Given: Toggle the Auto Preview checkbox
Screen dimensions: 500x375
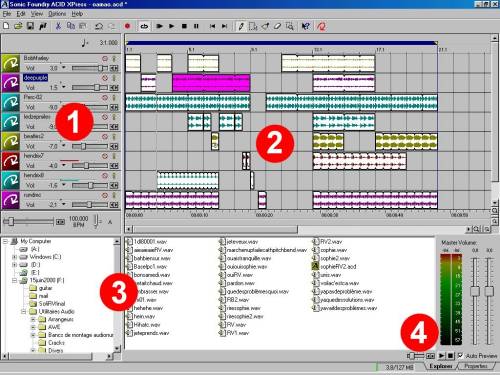Looking at the screenshot, I should point(461,356).
